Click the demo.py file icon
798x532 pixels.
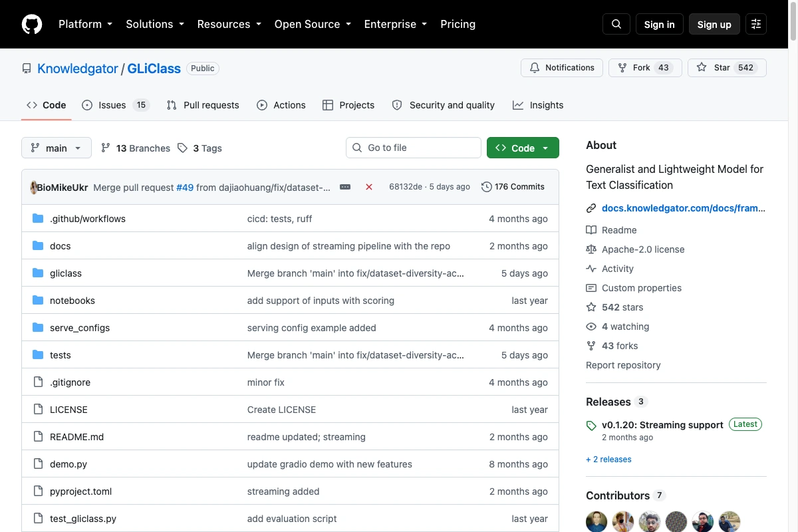click(38, 464)
